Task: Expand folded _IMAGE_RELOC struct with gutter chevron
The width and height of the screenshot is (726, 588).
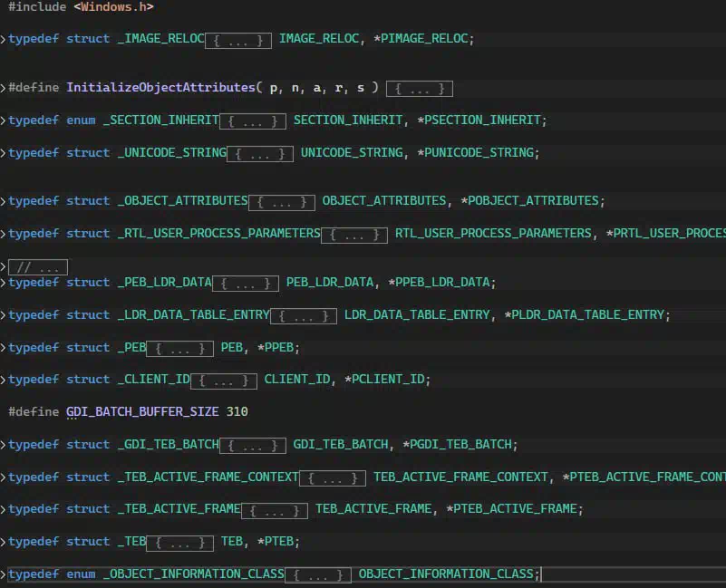Action: tap(4, 39)
